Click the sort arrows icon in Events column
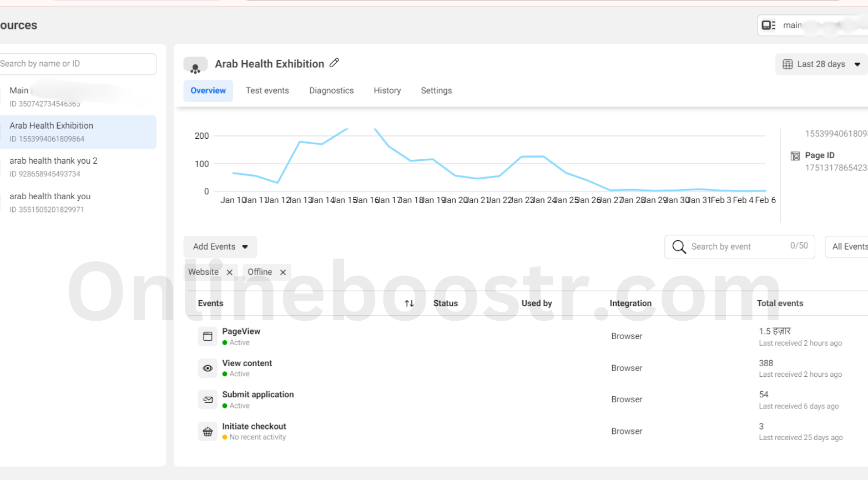Viewport: 868px width, 480px height. (x=409, y=304)
